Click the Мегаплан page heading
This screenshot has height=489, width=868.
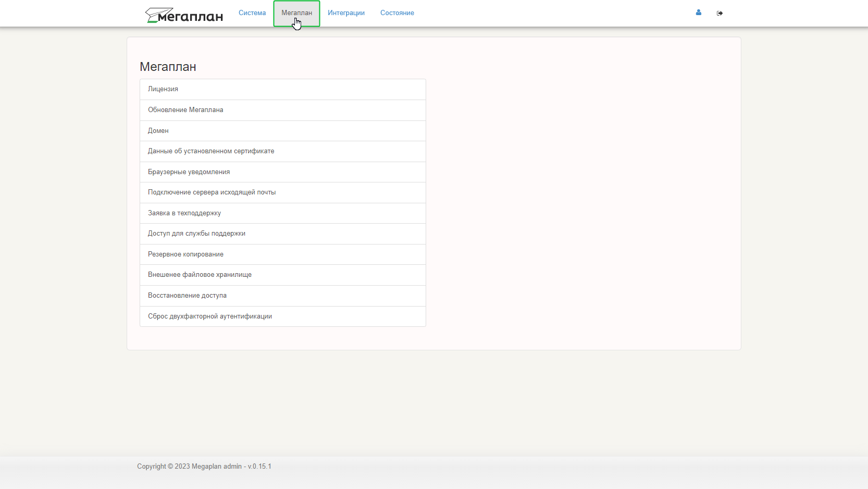point(168,67)
